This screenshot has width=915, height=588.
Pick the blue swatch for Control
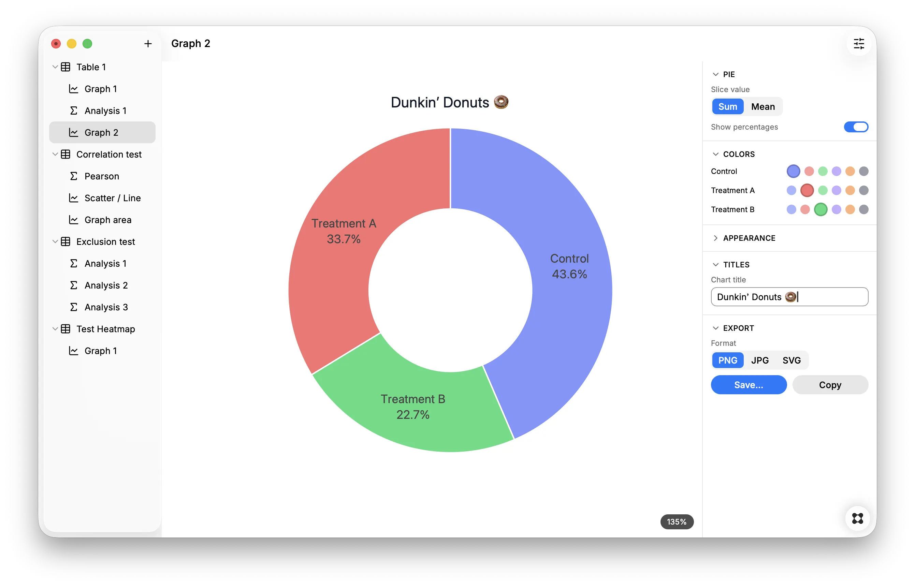pyautogui.click(x=793, y=172)
